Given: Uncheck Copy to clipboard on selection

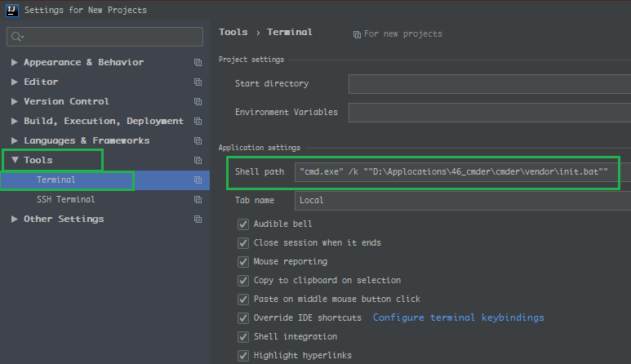Looking at the screenshot, I should [243, 280].
